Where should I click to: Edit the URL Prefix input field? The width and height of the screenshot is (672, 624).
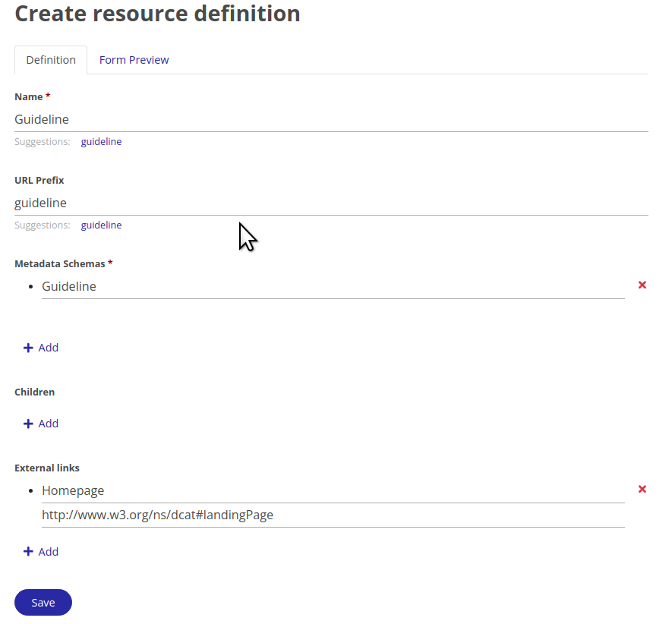point(331,203)
